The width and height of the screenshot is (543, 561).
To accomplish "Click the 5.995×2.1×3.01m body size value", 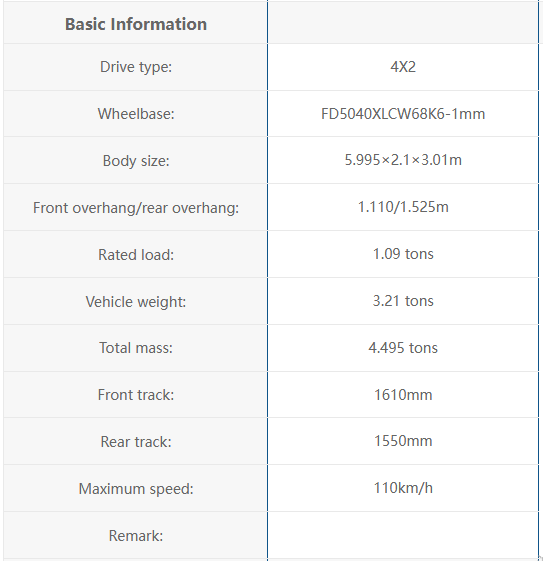I will coord(403,160).
